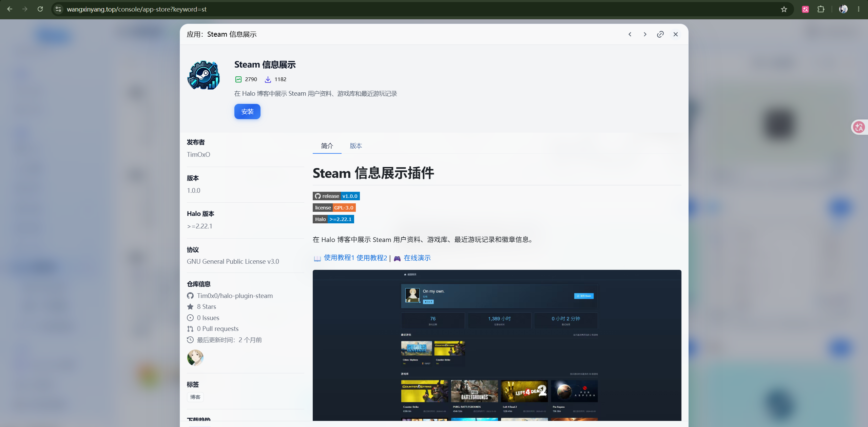Go to previous app with left chevron

(630, 34)
